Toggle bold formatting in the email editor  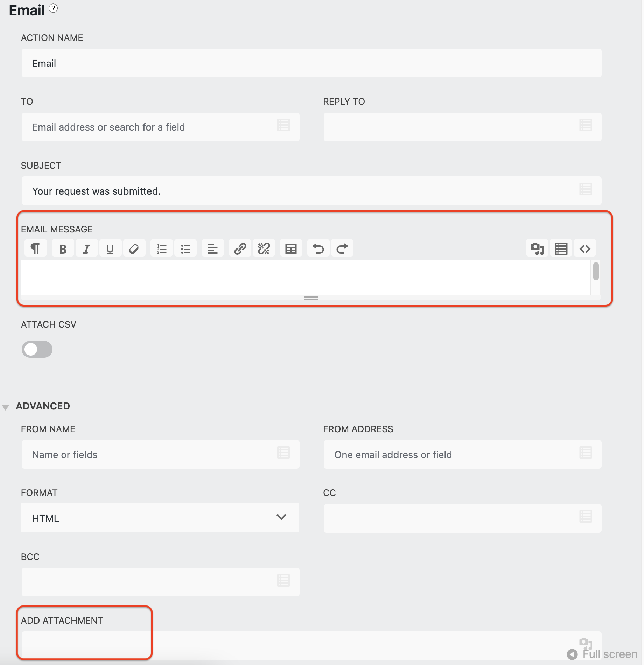click(x=63, y=248)
